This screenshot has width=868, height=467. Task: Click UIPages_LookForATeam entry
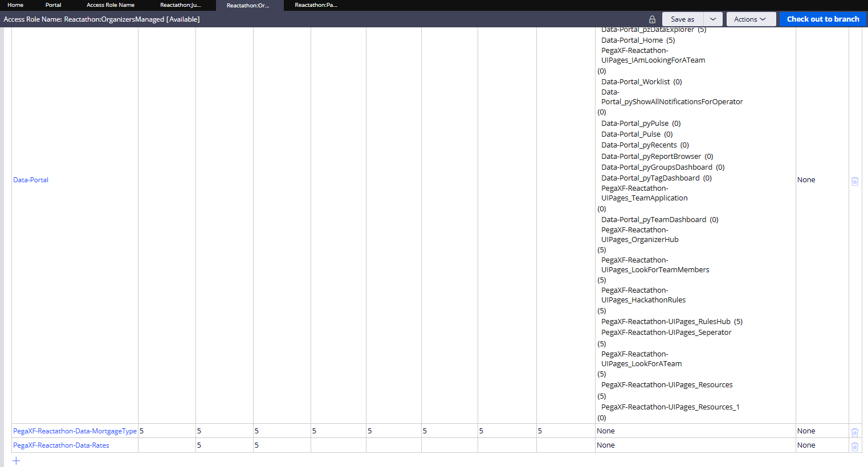[x=641, y=364]
